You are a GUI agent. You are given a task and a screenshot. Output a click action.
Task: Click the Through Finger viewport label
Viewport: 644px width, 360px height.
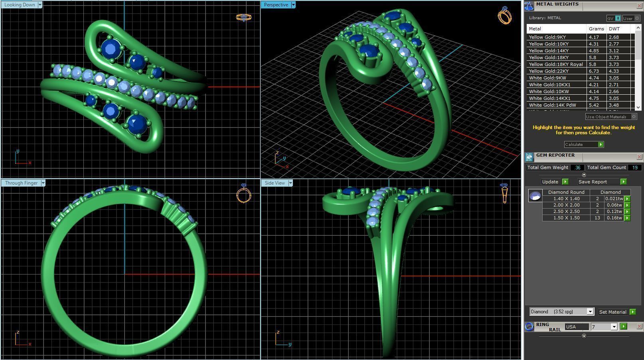click(21, 183)
